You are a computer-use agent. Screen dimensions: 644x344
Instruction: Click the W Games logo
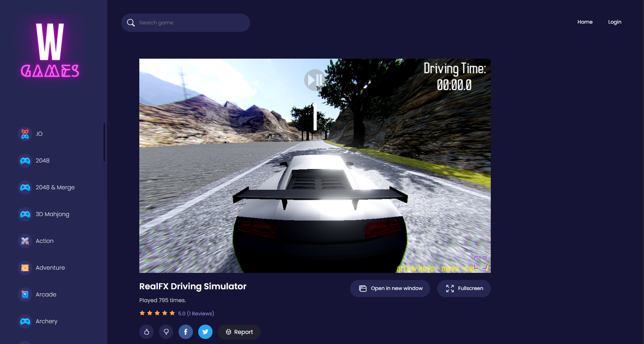pos(50,50)
